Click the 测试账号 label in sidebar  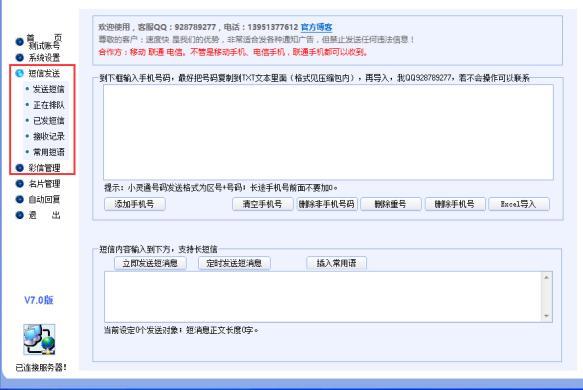point(44,46)
